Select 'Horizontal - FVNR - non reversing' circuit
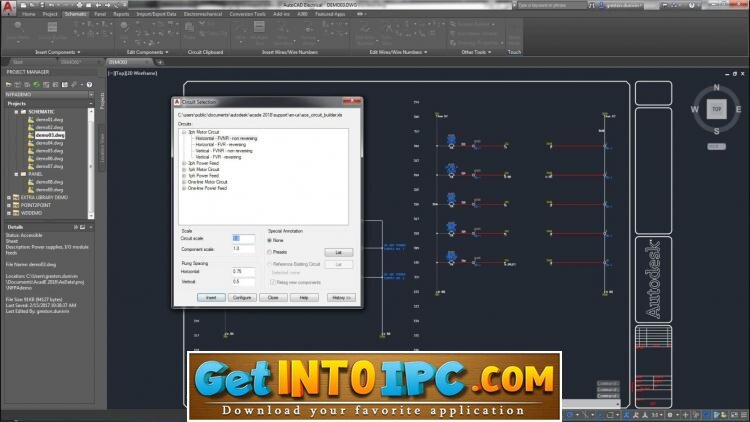750x422 pixels. pyautogui.click(x=226, y=138)
